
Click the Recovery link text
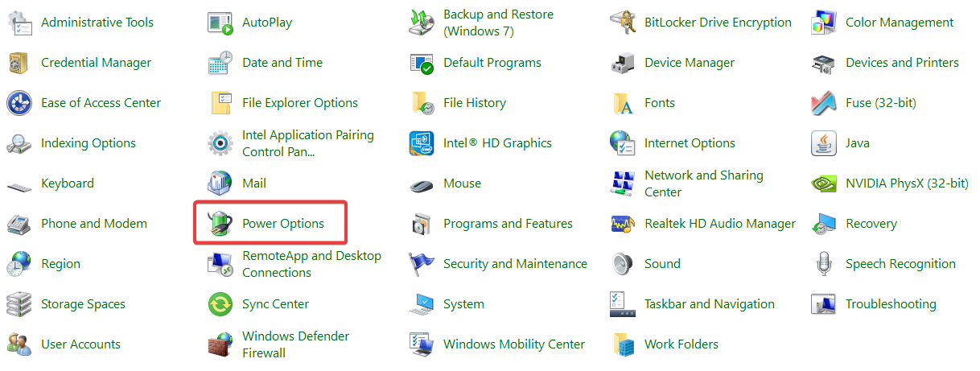(871, 224)
